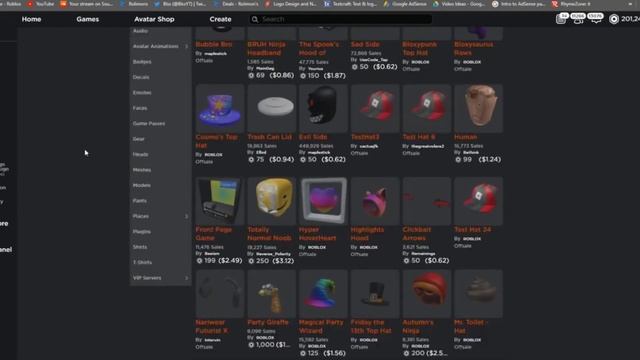The image size is (640, 360).
Task: Open Totally Normal Noob thumbnail
Action: click(272, 201)
